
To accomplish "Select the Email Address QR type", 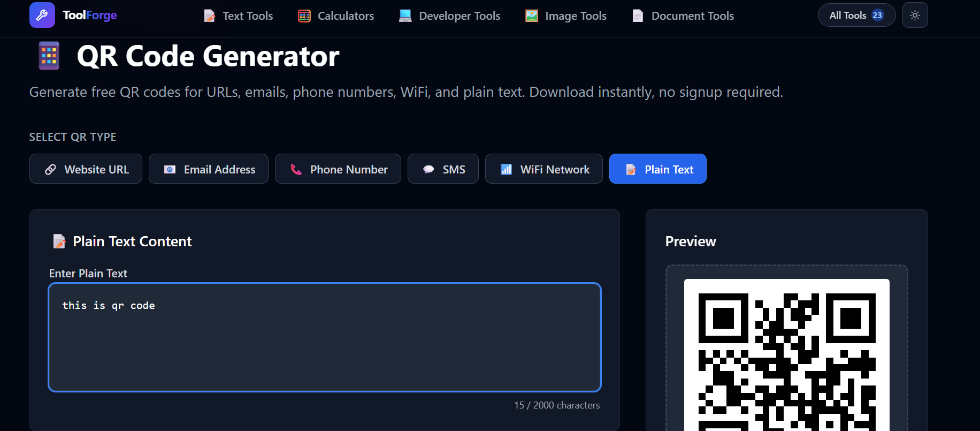I will click(209, 169).
